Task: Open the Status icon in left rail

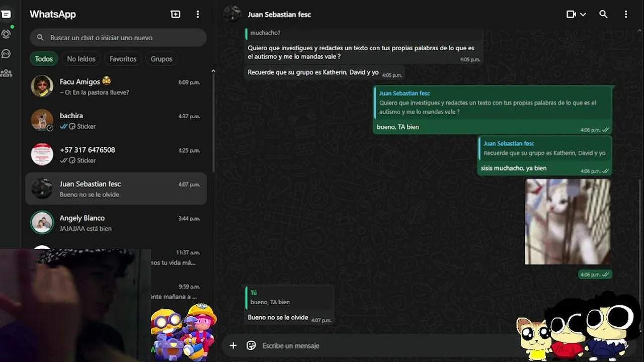Action: point(6,34)
